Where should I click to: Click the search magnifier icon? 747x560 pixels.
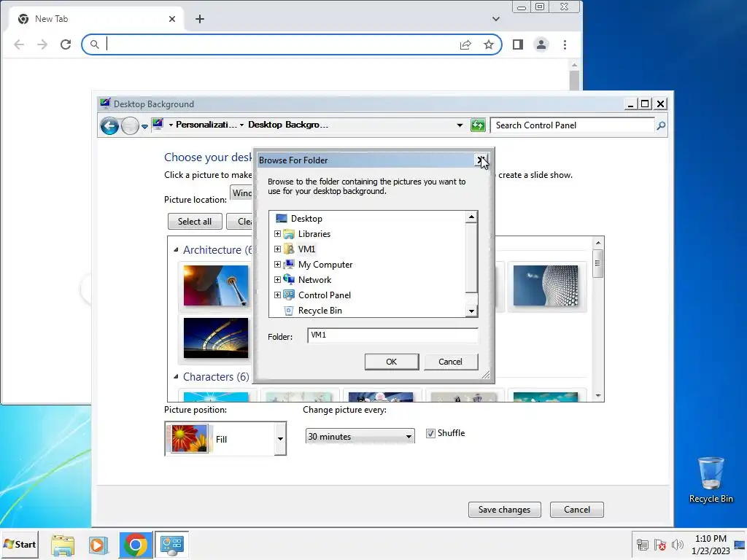click(x=661, y=125)
